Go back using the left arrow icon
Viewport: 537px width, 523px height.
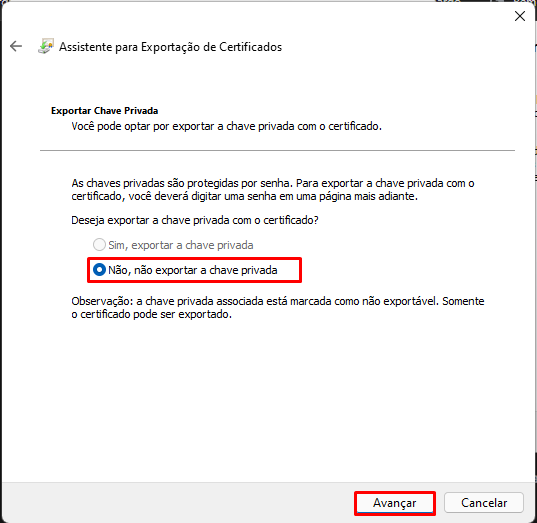(16, 46)
